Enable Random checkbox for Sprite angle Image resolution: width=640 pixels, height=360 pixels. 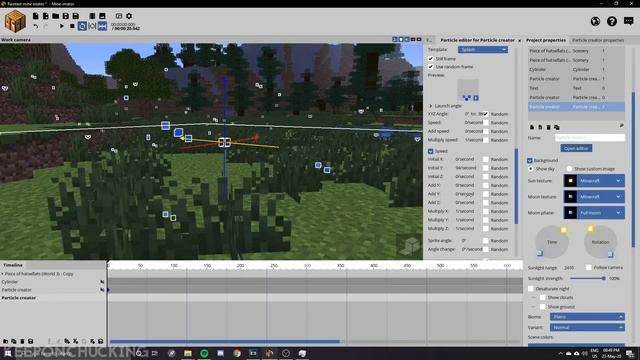point(486,241)
